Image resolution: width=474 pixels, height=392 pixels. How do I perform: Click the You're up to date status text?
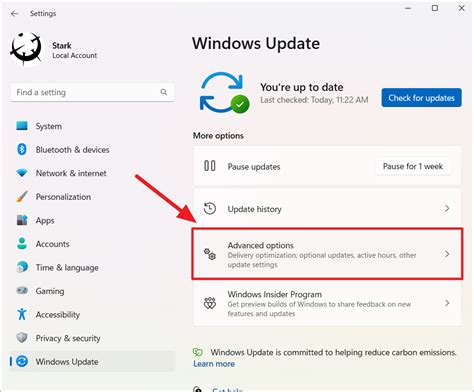302,87
